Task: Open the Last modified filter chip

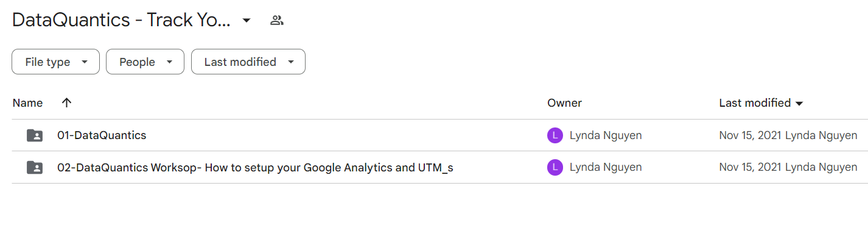Action: coord(248,62)
